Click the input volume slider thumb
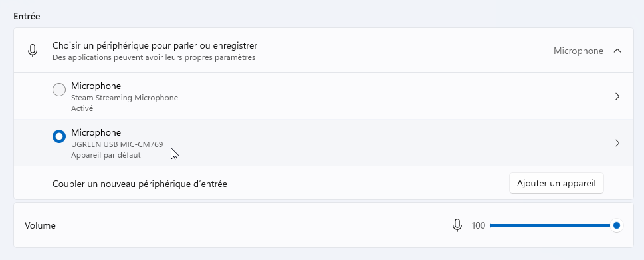 point(616,225)
